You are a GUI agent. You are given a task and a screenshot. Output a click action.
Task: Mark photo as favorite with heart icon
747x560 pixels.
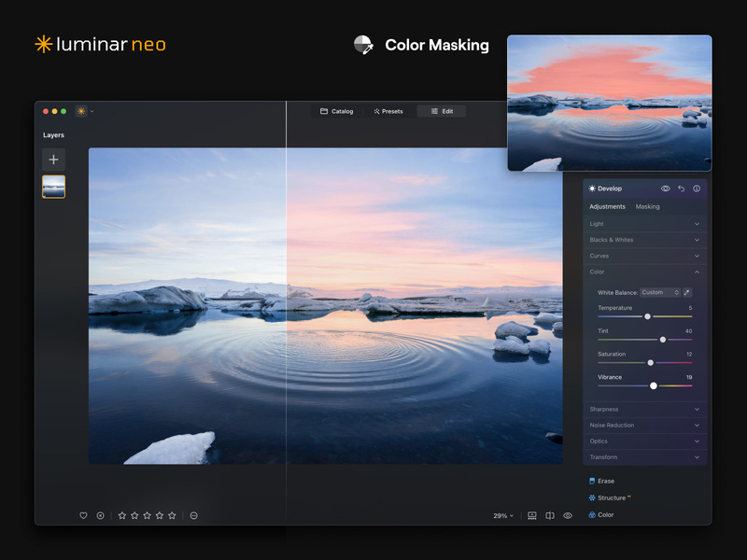pyautogui.click(x=83, y=515)
